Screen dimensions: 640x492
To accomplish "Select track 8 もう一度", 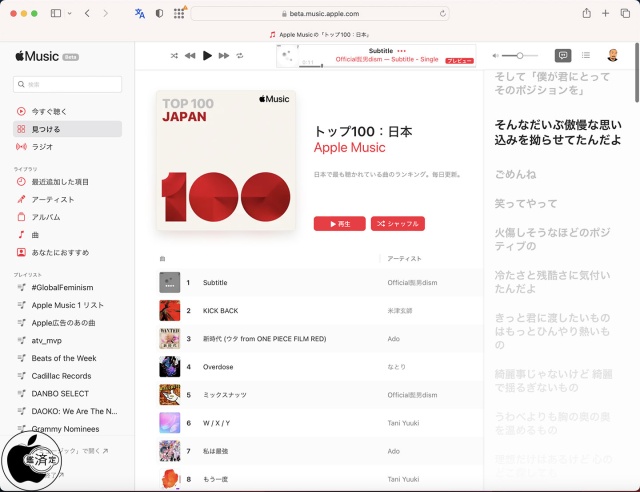I will pos(320,479).
